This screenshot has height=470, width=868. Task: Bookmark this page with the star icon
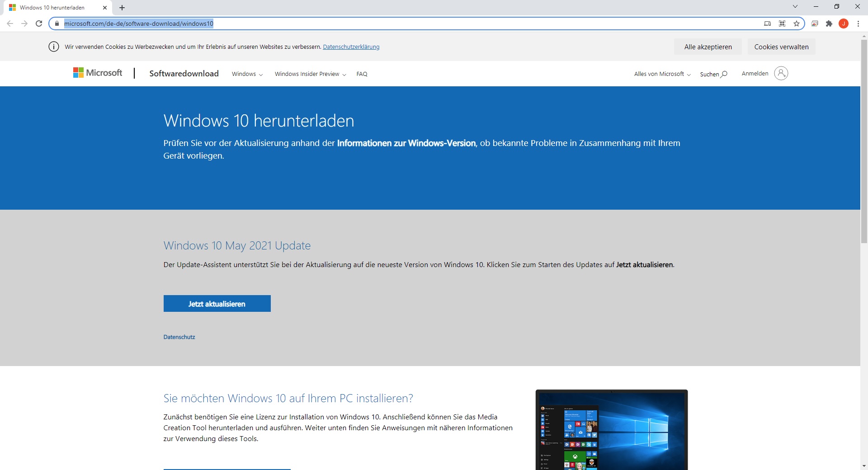(797, 23)
